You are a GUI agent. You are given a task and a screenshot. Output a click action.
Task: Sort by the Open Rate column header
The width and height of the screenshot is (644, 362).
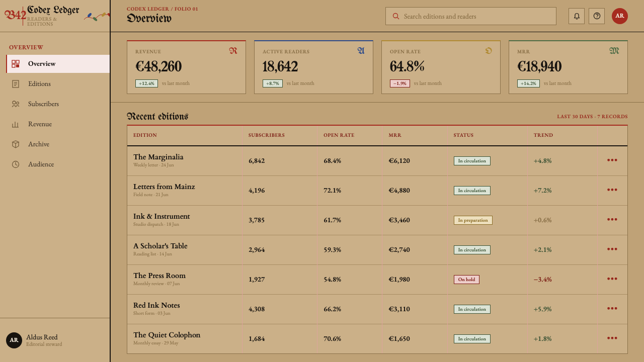click(x=339, y=135)
